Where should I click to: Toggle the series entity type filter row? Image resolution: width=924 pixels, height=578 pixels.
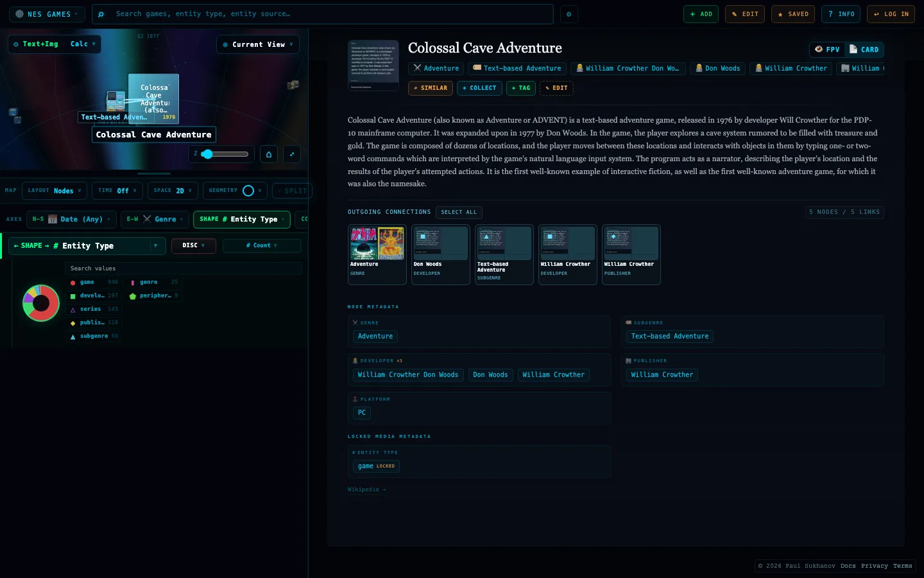tap(94, 310)
